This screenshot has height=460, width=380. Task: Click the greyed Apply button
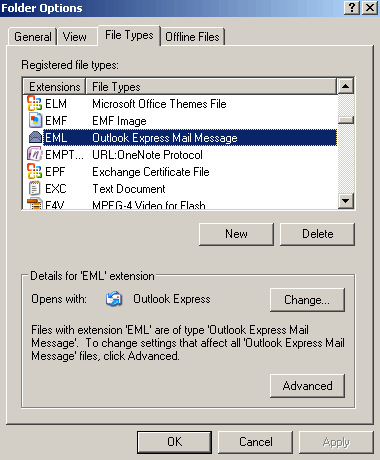point(336,442)
